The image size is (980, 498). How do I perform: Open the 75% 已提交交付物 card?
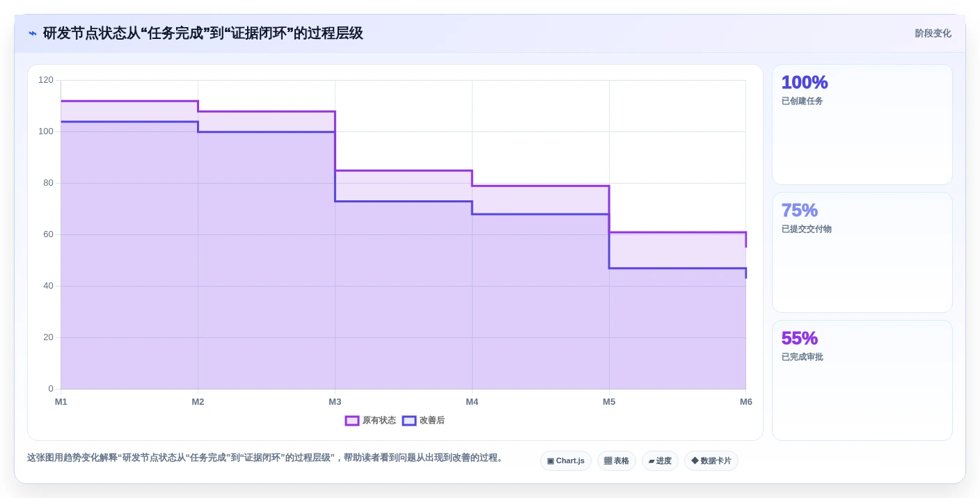pos(862,252)
